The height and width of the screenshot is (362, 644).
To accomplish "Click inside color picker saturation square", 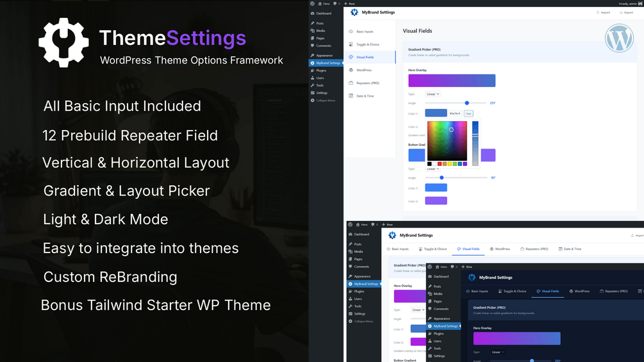I will 447,141.
